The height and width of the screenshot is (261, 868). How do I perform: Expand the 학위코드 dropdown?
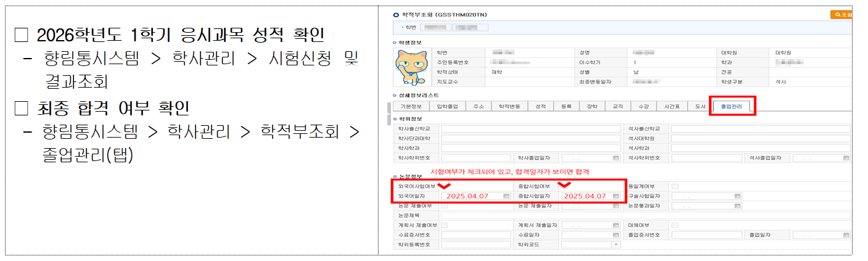click(x=616, y=245)
